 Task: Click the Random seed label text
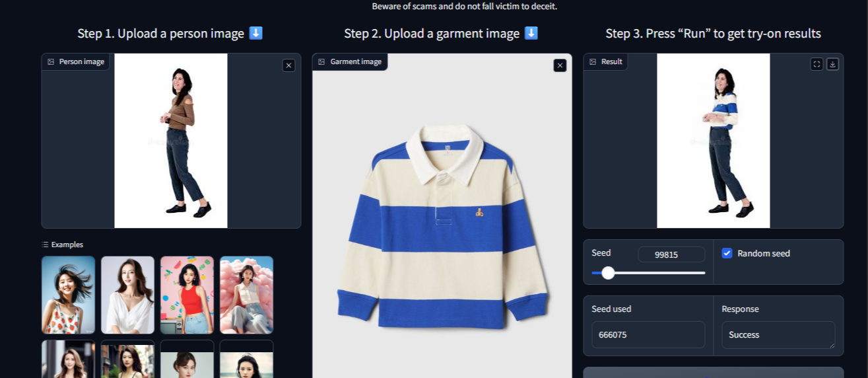pyautogui.click(x=764, y=253)
